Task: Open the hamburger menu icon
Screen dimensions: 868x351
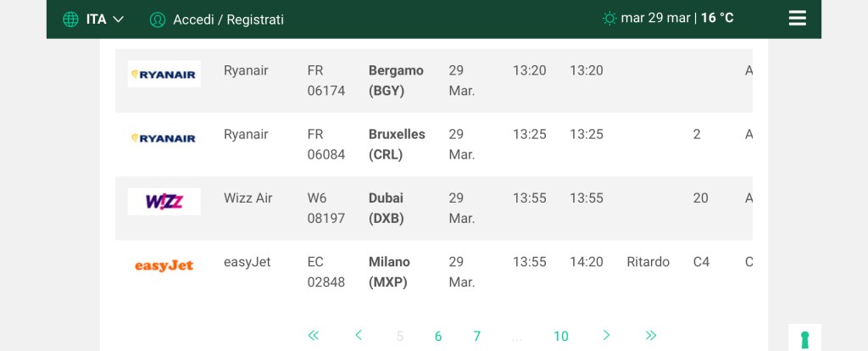Action: pyautogui.click(x=797, y=19)
